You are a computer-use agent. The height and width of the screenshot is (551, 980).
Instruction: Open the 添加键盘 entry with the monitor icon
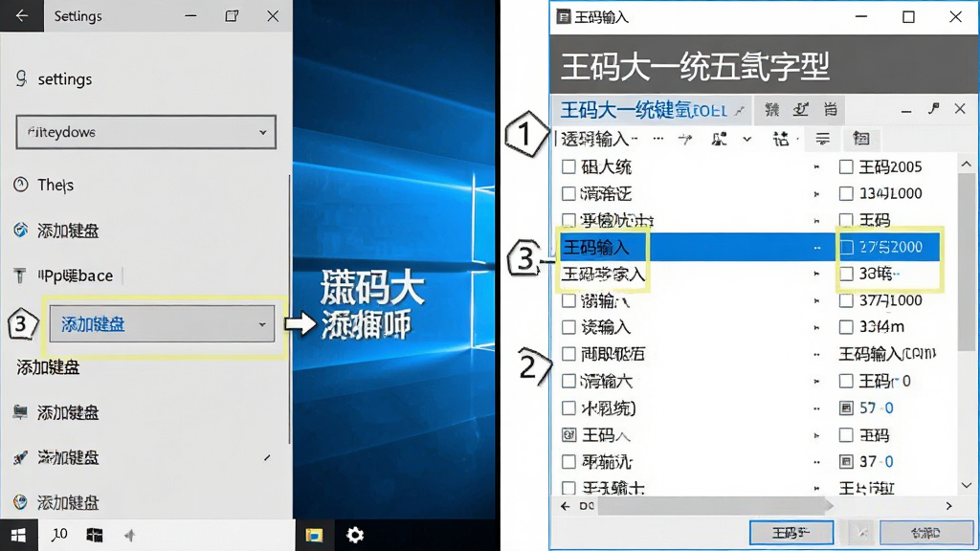click(56, 412)
